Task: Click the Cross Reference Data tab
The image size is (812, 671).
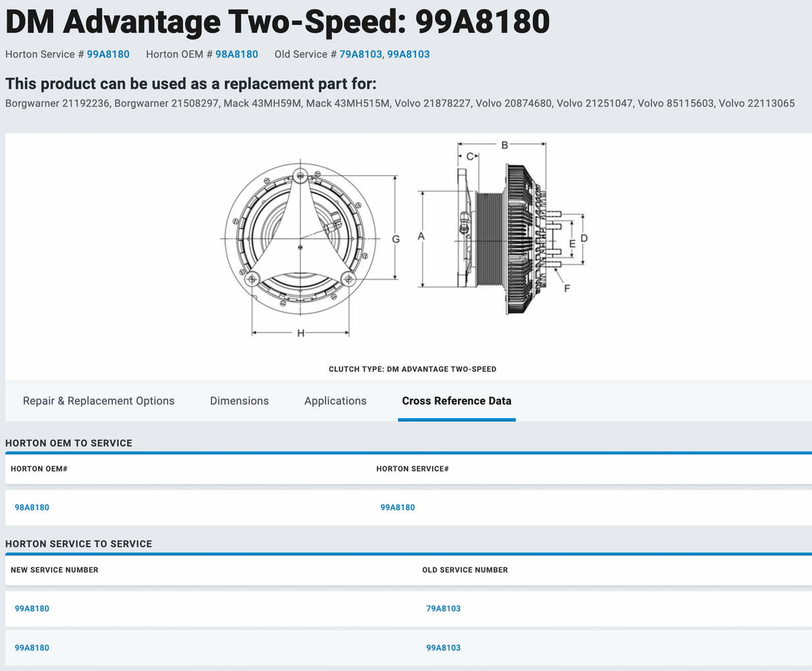Action: (456, 401)
